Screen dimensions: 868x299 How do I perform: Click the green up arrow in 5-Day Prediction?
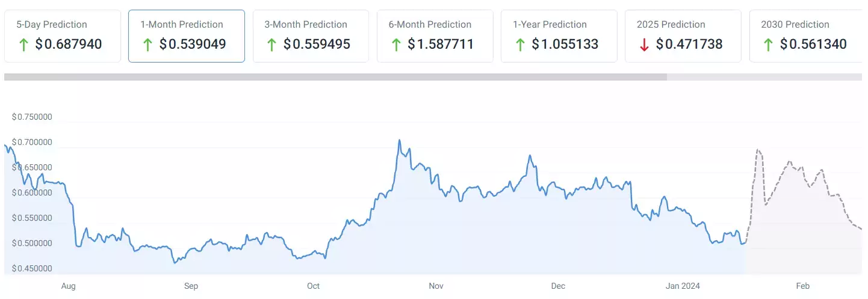tap(23, 45)
